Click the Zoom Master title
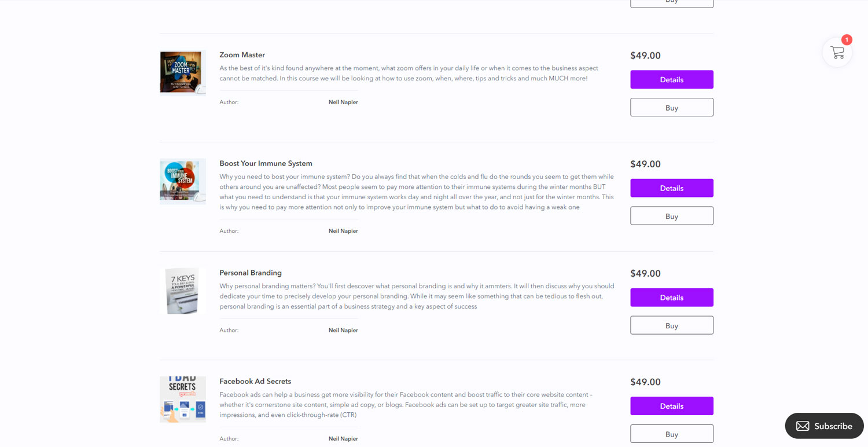Screen dimensions: 868x447 242,55
